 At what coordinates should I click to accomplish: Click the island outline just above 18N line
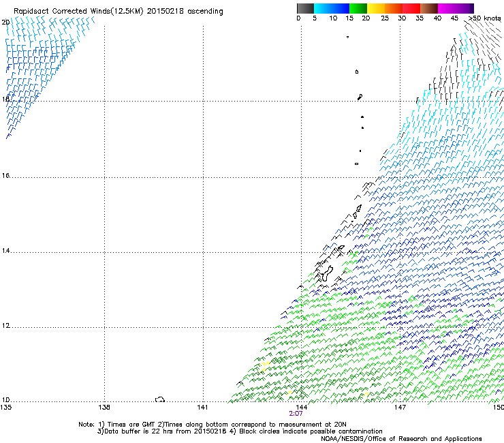[360, 97]
